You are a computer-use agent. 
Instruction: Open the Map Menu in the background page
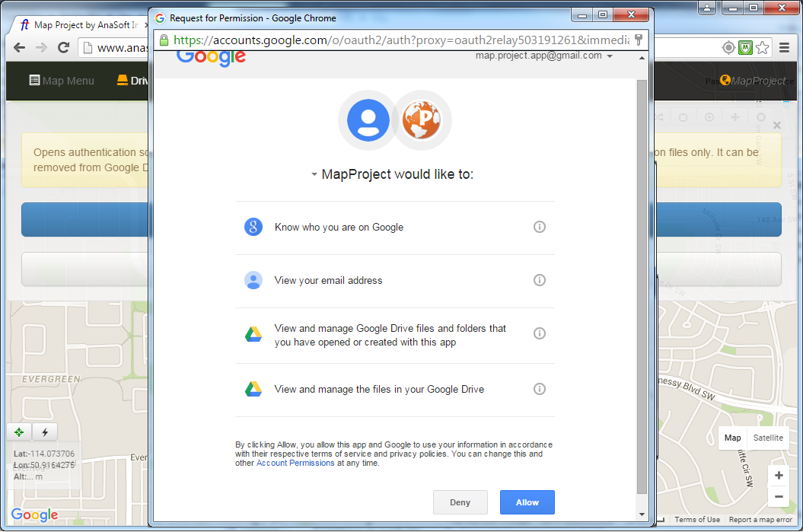(x=62, y=81)
